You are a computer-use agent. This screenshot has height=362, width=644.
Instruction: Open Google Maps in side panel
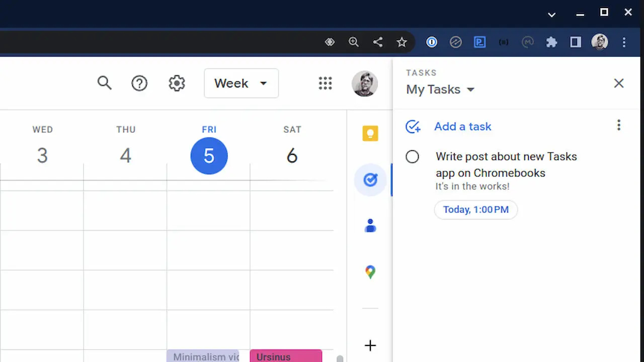tap(370, 272)
